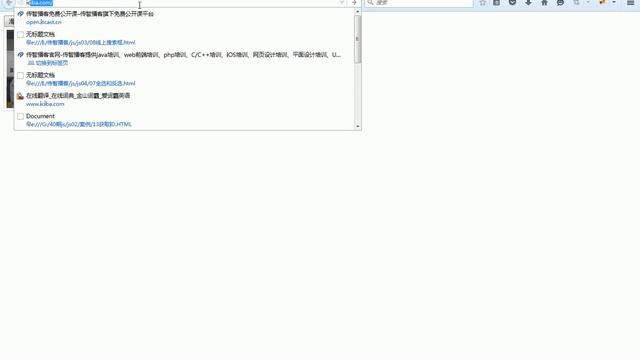This screenshot has width=640, height=360.
Task: Go to Home page icon
Action: click(544, 2)
